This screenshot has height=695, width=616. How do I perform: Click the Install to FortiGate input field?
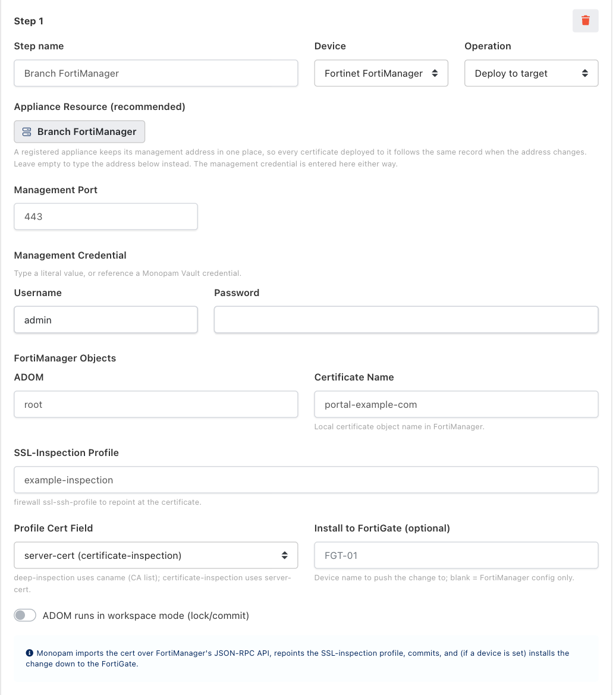click(x=456, y=555)
